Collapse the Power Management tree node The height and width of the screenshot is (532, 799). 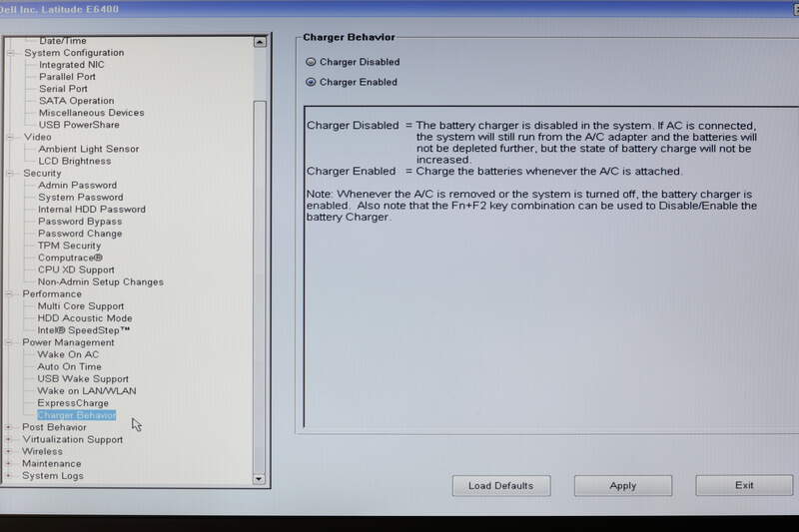click(x=9, y=342)
